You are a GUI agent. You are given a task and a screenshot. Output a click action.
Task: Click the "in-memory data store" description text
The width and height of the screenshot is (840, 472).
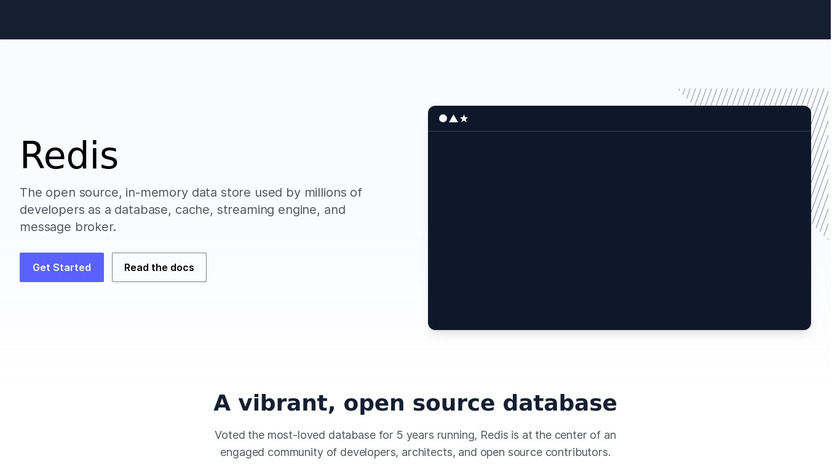click(191, 209)
